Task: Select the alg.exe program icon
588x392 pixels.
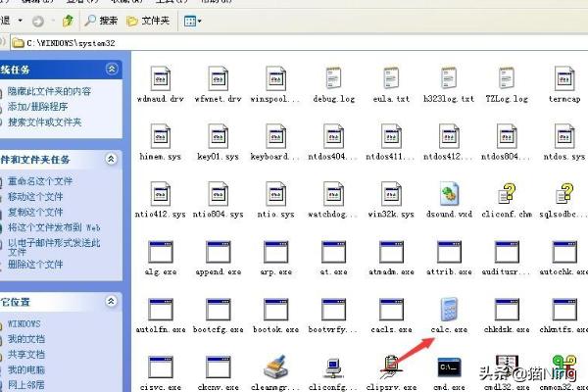Action: pos(161,252)
